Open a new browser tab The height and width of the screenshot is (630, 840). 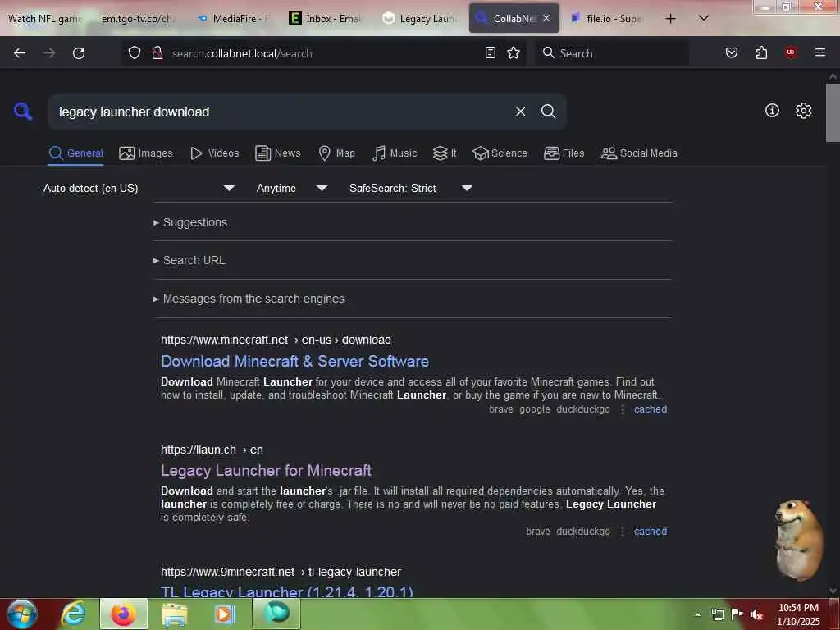(670, 19)
